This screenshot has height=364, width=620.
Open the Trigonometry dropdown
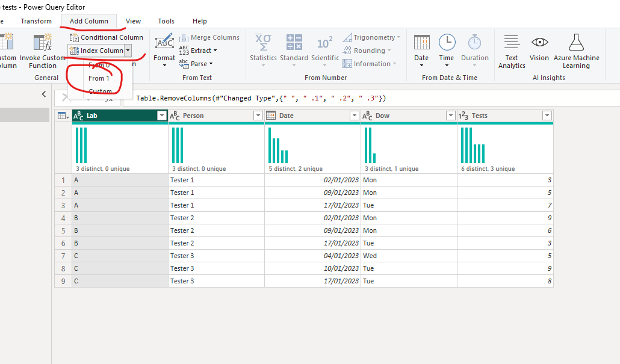click(x=371, y=37)
